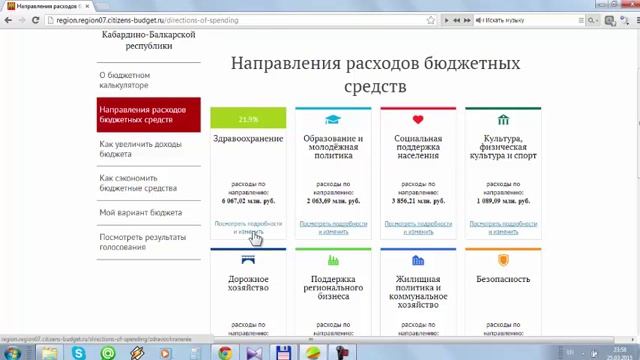Screen dimensions: 640x360
Task: Open the green-orange ball taskbar app
Action: 313,353
